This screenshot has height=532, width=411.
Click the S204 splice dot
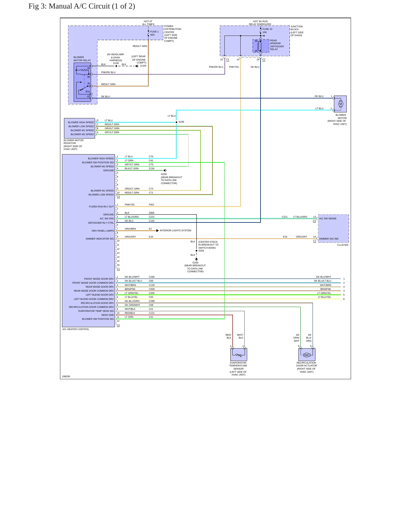(x=197, y=251)
